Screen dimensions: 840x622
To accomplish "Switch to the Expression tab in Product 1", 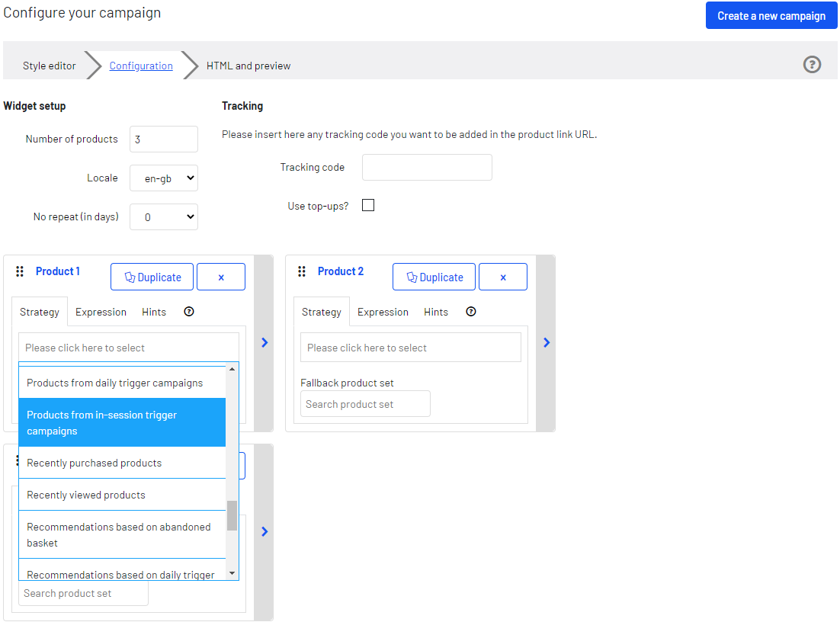I will click(101, 311).
